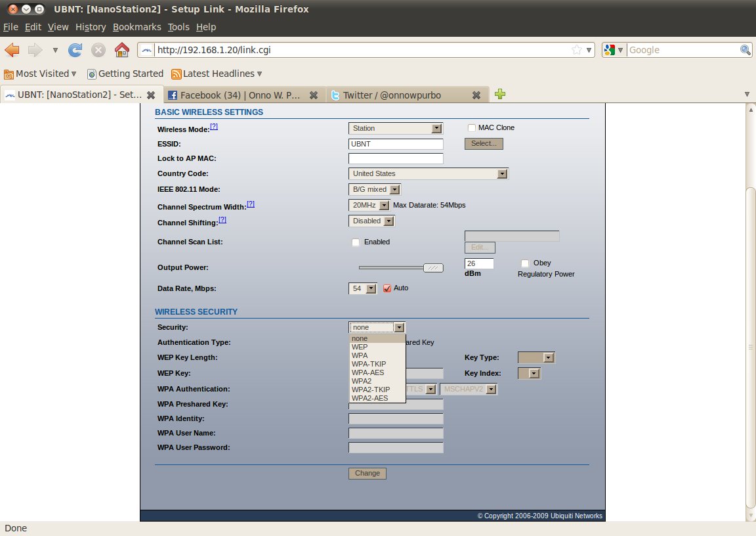The height and width of the screenshot is (536, 756).
Task: Enable the MAC Clone checkbox
Action: click(x=471, y=127)
